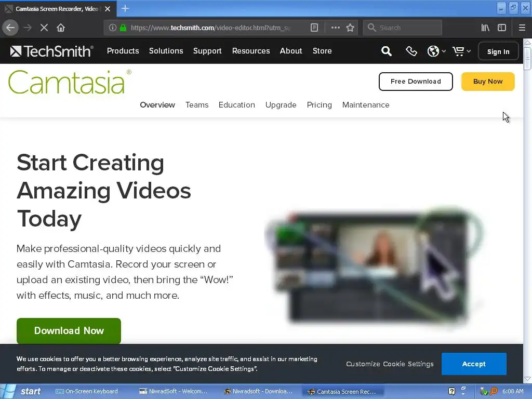Screen dimensions: 532x399
Task: View the green padlock connection details
Action: tap(123, 28)
